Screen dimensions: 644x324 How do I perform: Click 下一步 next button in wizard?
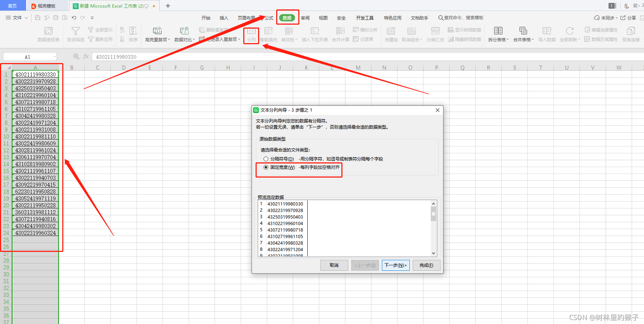click(x=396, y=265)
